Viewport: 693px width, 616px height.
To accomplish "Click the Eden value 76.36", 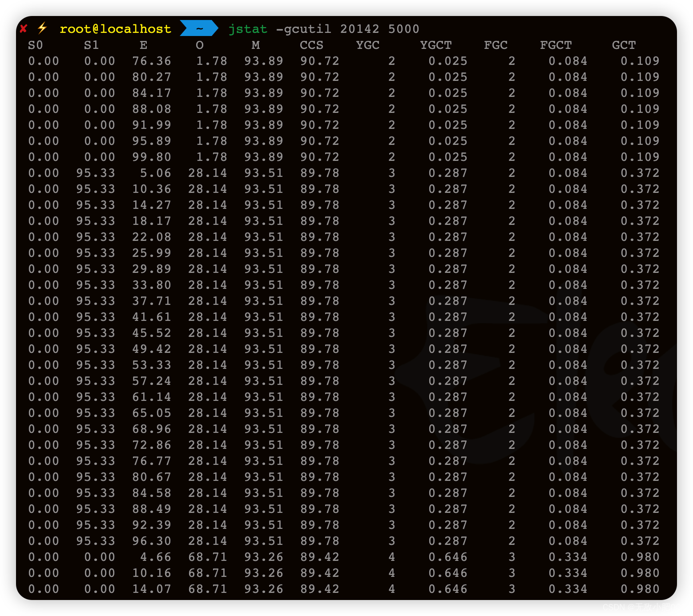I will 152,61.
